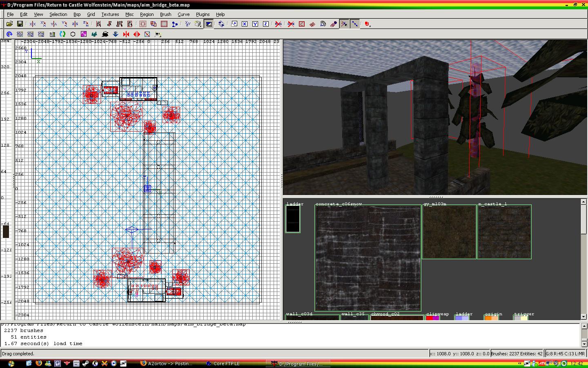The image size is (588, 368).
Task: Open the Curve menu
Action: pyautogui.click(x=183, y=14)
